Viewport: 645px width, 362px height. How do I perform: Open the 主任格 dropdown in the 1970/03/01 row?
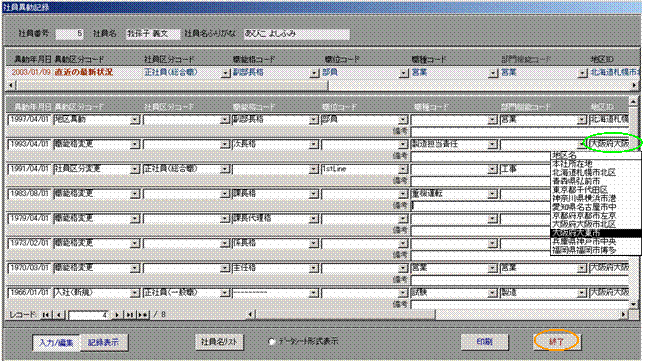314,268
